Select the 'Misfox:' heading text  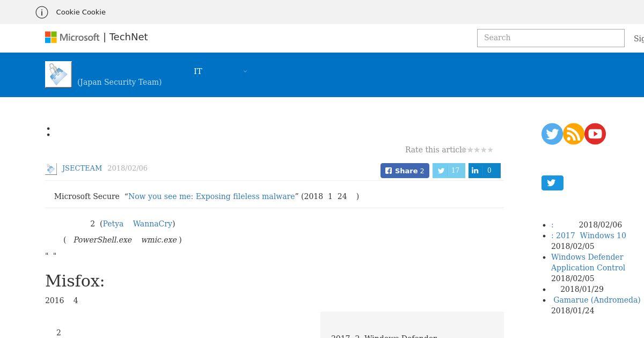75,281
